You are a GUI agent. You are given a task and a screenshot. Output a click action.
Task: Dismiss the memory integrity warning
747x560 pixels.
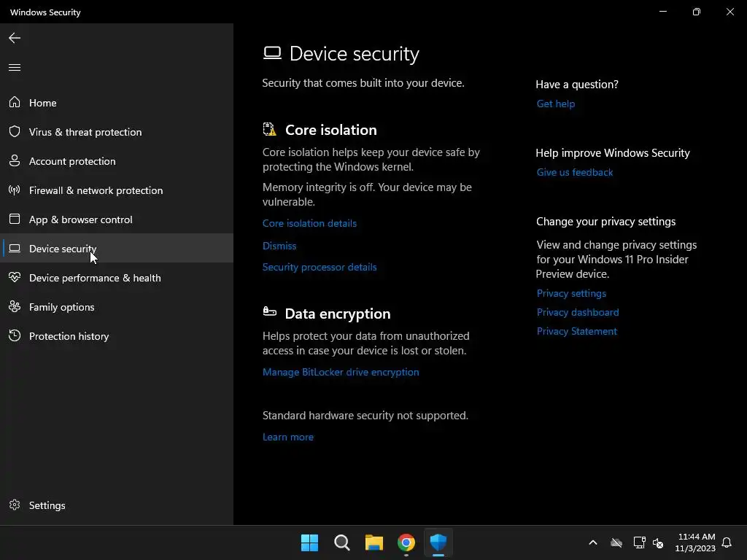point(279,246)
